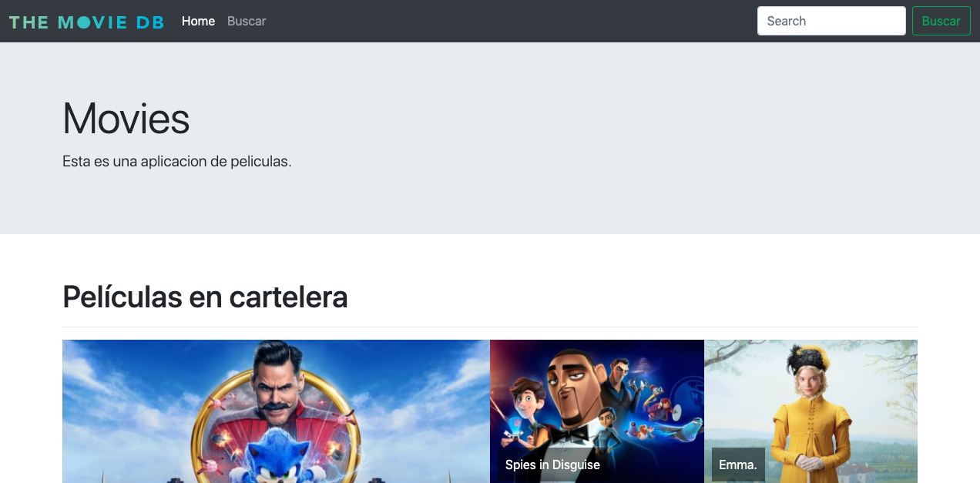This screenshot has width=980, height=483.
Task: Click the green Buscar button
Action: 941,21
